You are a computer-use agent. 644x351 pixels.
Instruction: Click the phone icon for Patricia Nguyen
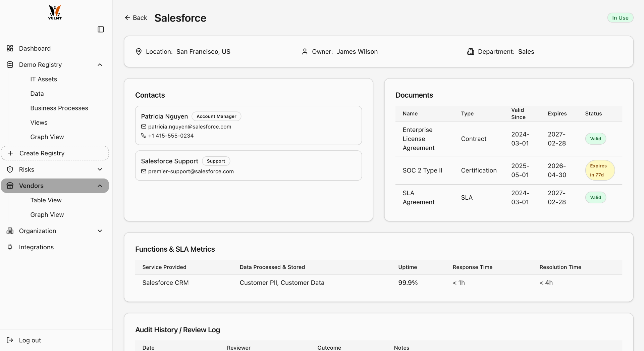tap(144, 136)
